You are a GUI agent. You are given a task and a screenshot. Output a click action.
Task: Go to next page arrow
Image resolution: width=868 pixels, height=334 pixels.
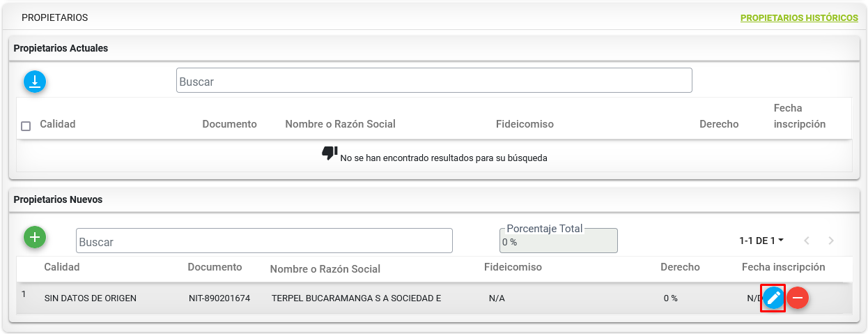[831, 241]
